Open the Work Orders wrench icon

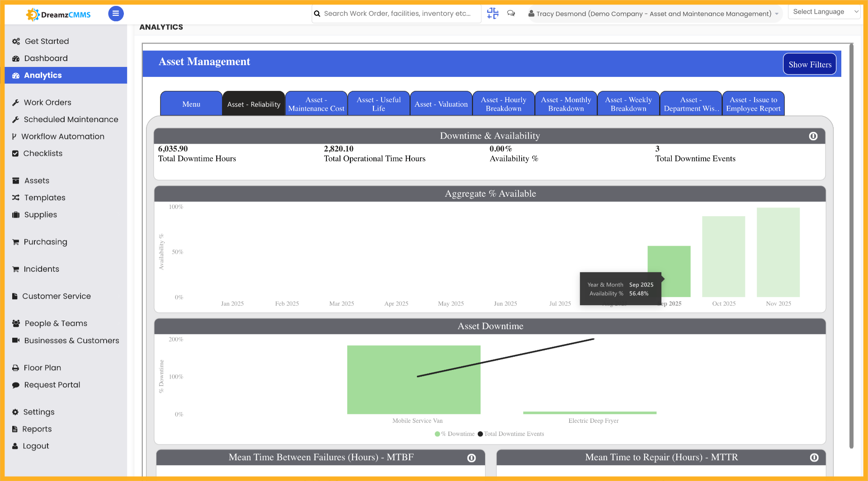click(16, 102)
